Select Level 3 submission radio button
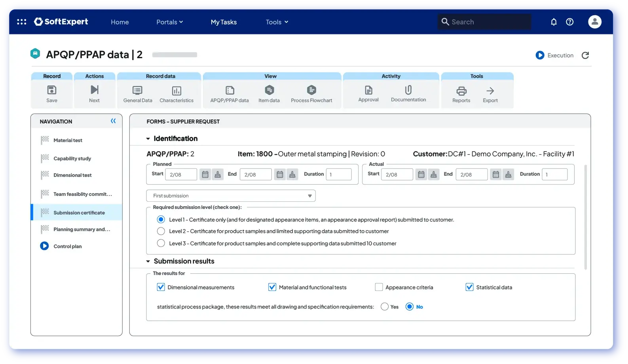Image resolution: width=628 pixels, height=364 pixels. click(161, 243)
